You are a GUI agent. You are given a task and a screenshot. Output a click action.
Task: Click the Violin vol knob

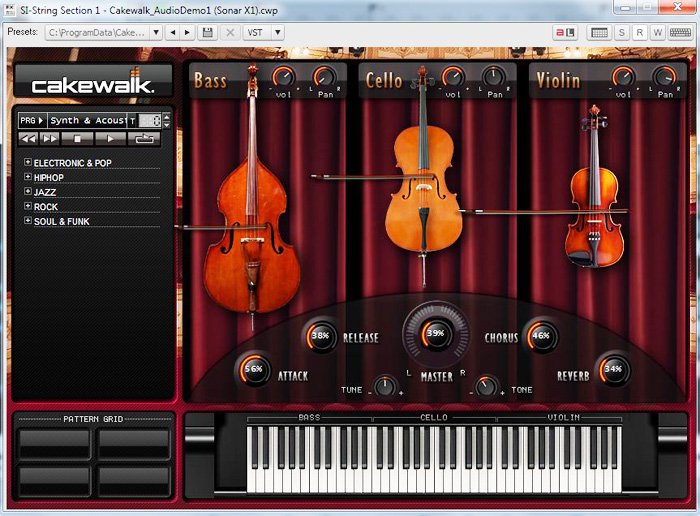tap(623, 77)
